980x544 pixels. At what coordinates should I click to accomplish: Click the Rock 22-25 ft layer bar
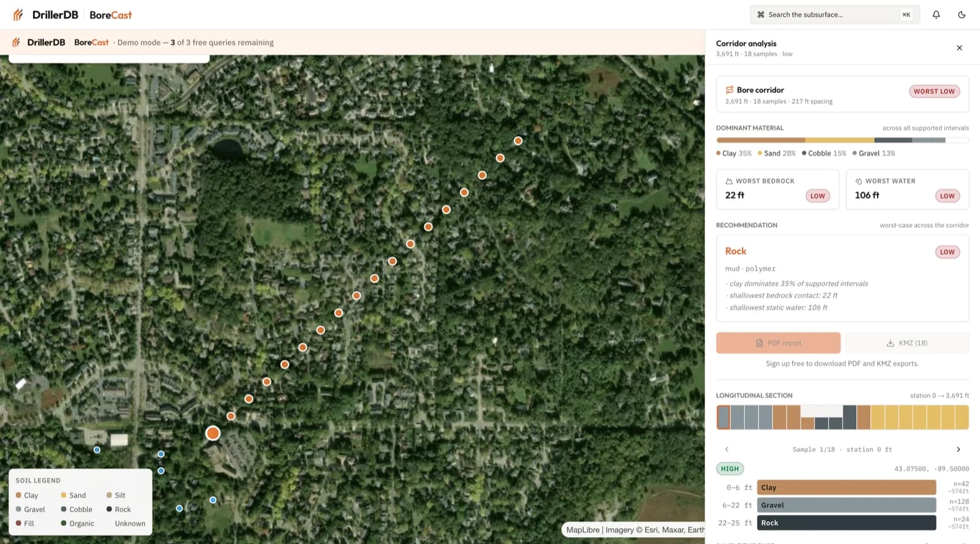tap(846, 523)
